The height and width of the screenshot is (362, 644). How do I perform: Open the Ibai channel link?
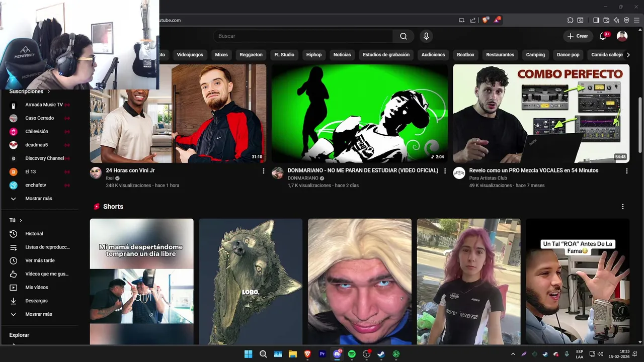tap(110, 178)
